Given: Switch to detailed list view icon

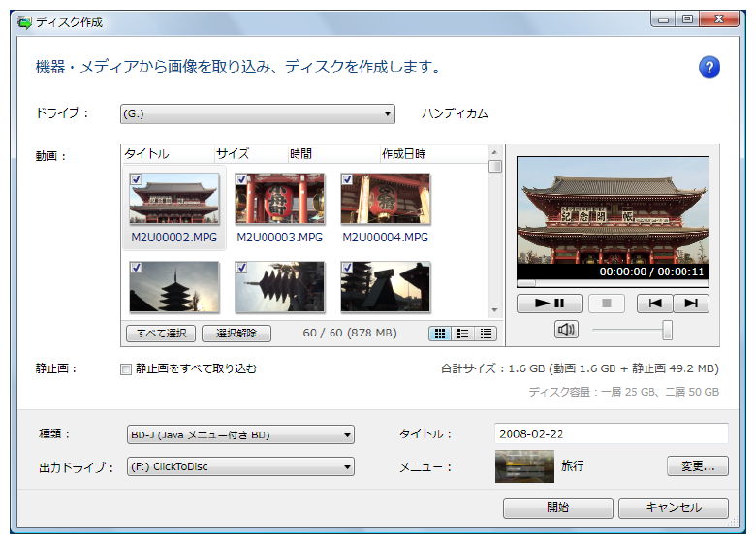Looking at the screenshot, I should [x=486, y=334].
